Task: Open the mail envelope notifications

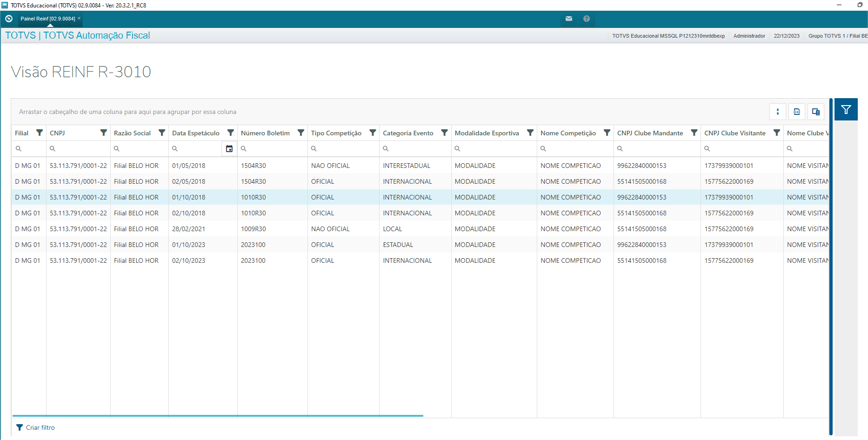Action: click(x=568, y=19)
